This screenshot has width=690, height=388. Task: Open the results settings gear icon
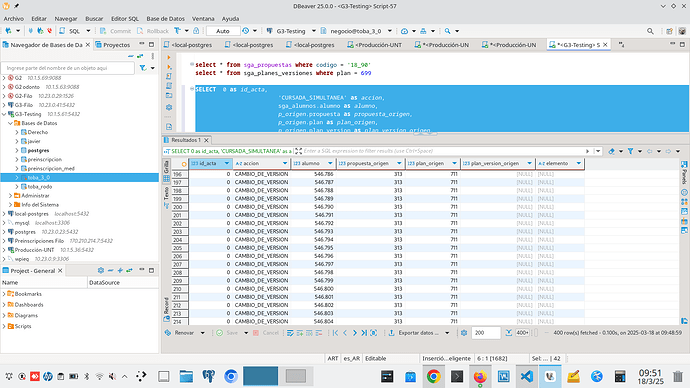[464, 333]
